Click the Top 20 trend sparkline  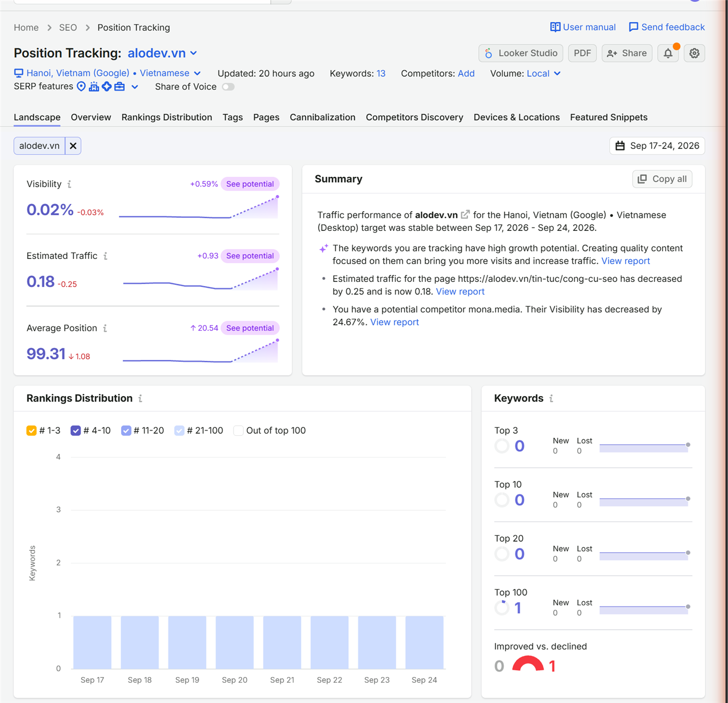(x=645, y=555)
